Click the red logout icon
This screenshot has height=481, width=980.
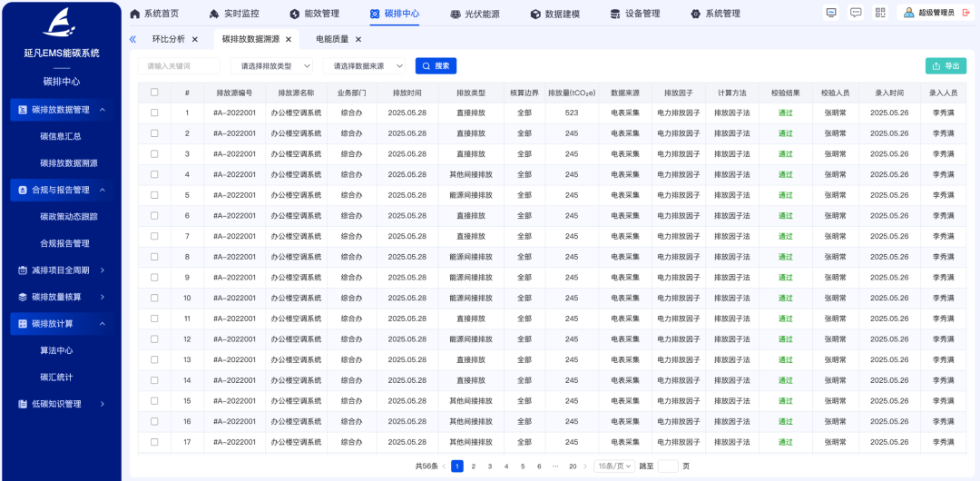click(965, 13)
